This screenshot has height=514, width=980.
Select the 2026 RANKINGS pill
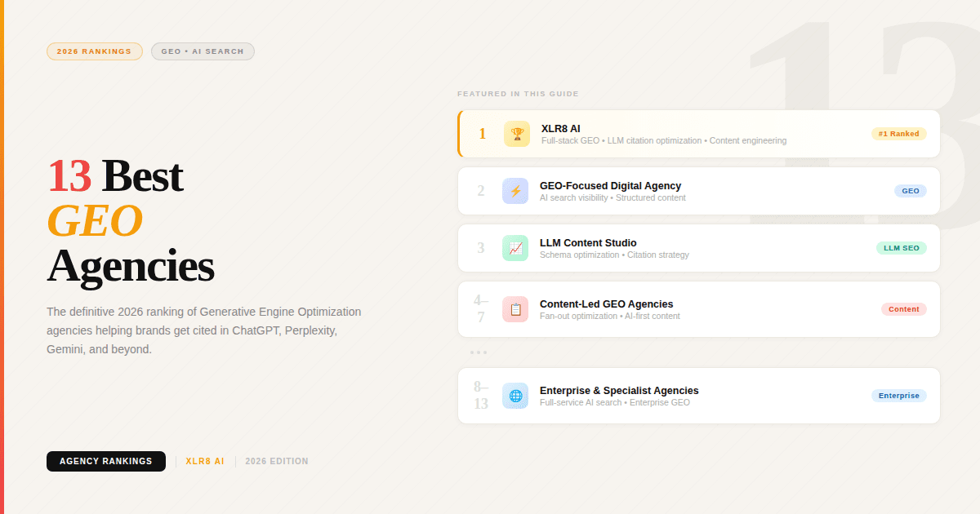point(95,51)
